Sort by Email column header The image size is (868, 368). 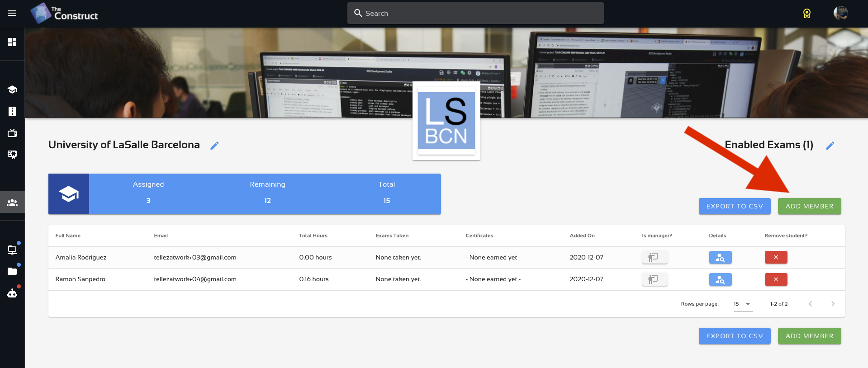pos(161,236)
